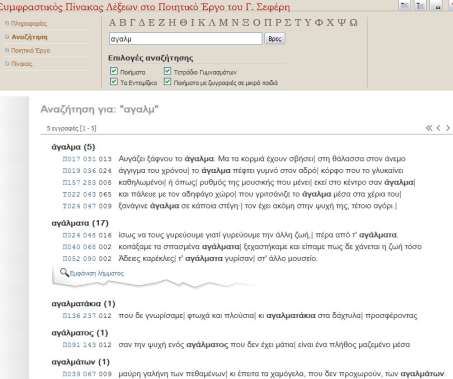453x379 pixels.
Task: Open reference Π024 045 016
Action: click(87, 235)
